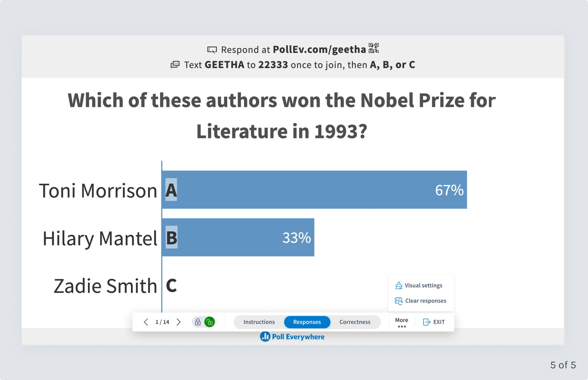Click the text message icon in header

(x=175, y=65)
